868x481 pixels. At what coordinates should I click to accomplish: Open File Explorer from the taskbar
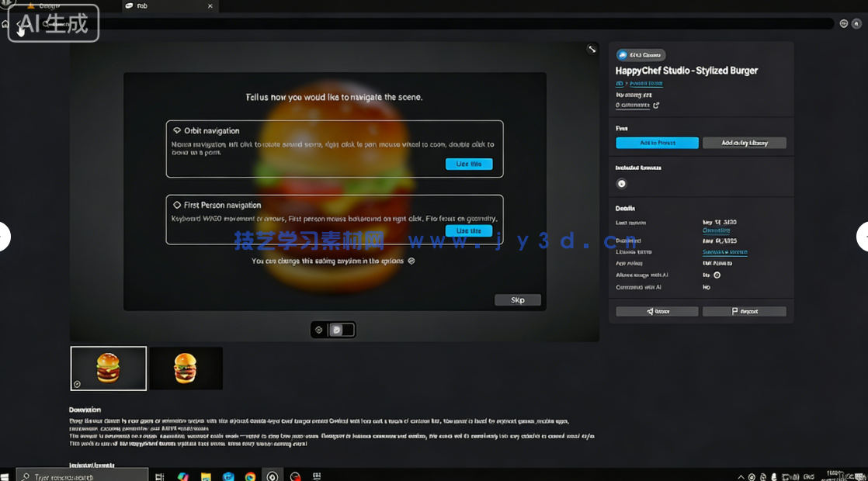coord(206,476)
